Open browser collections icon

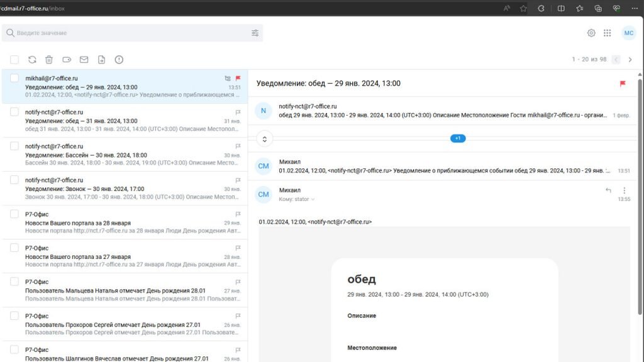598,8
